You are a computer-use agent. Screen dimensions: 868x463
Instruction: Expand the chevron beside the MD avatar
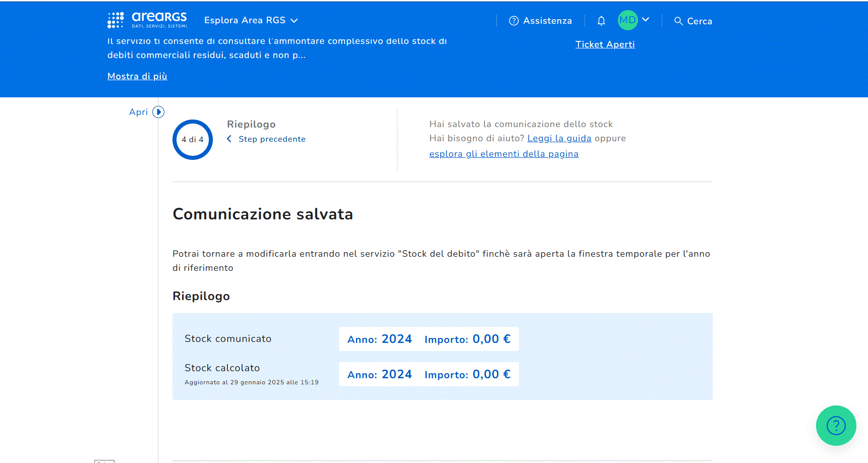[x=646, y=20]
